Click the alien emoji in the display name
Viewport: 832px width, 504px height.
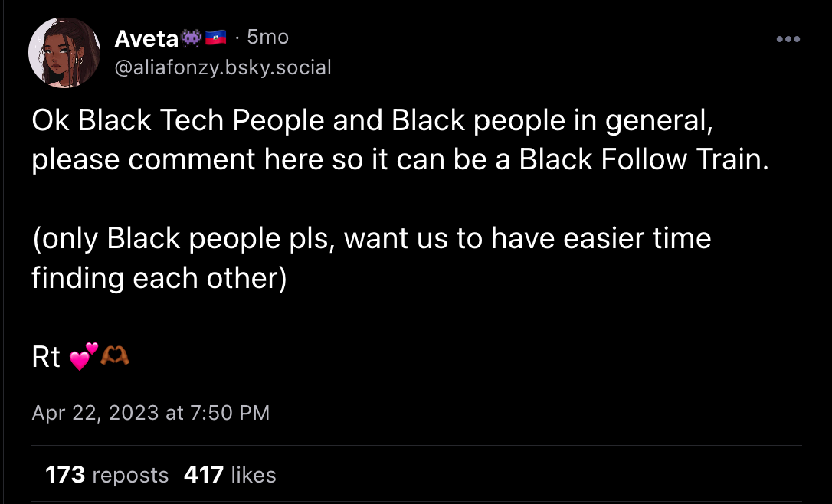click(x=190, y=37)
